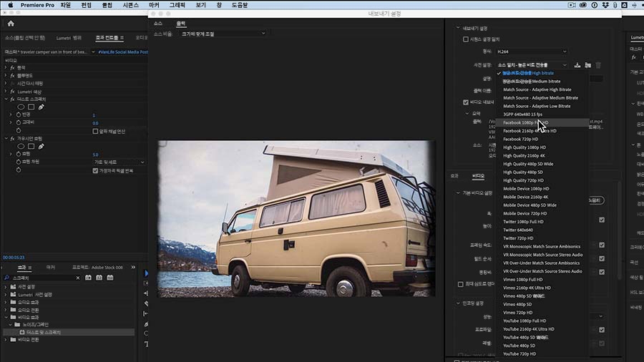Toggle match source checkbox for 프레임 속도
This screenshot has height=362, width=644.
tap(602, 245)
